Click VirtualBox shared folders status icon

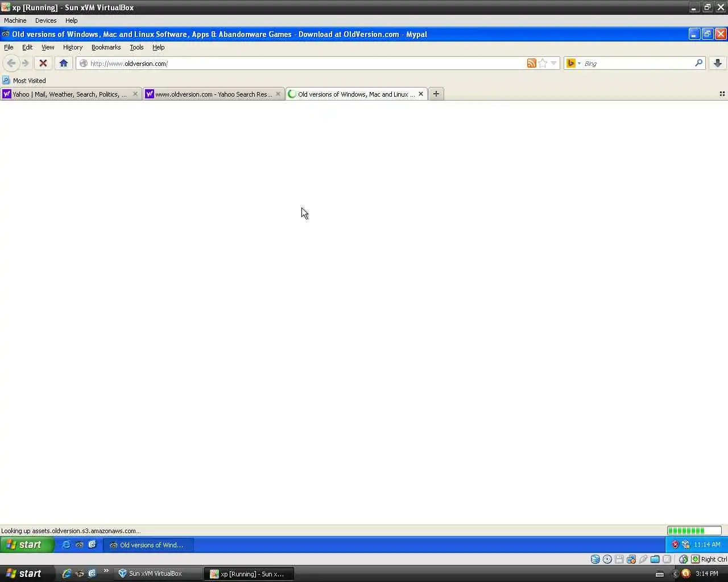655,559
